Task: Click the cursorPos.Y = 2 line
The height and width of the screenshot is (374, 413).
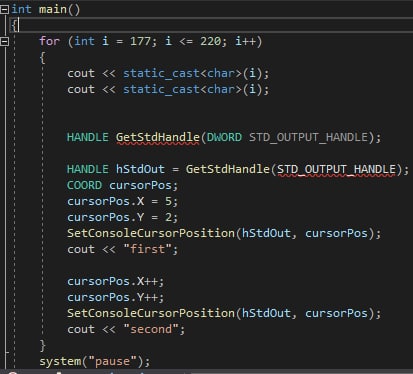Action: coord(122,217)
